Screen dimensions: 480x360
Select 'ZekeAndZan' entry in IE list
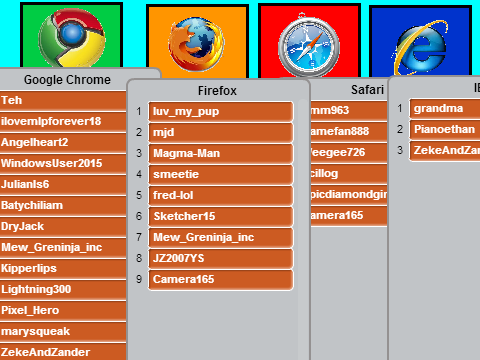click(x=445, y=150)
